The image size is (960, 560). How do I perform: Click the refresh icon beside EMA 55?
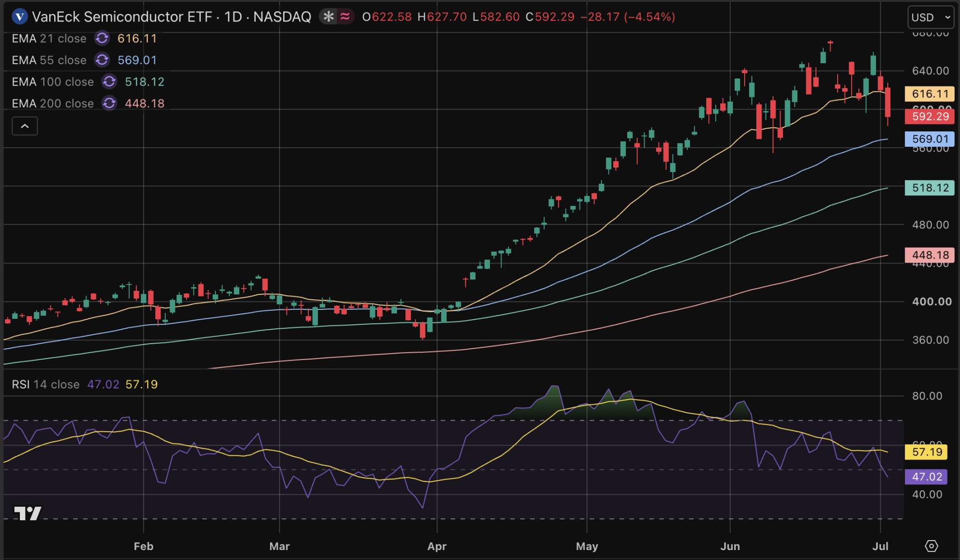click(102, 60)
